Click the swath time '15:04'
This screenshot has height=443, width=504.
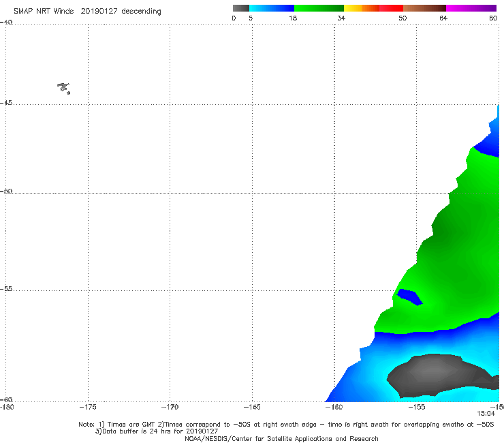coord(486,414)
